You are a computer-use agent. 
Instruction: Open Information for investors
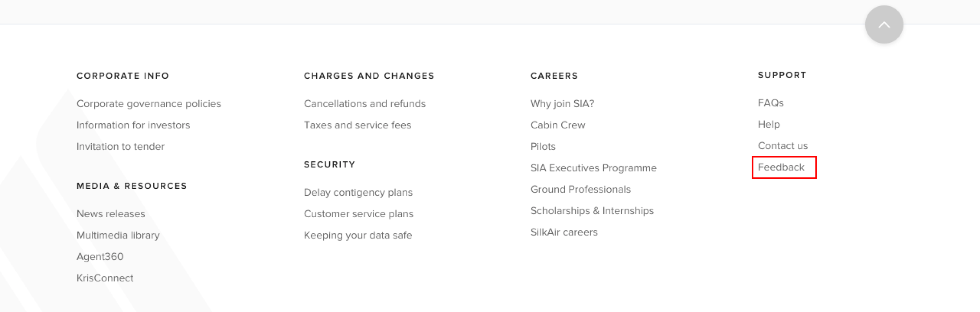[133, 125]
